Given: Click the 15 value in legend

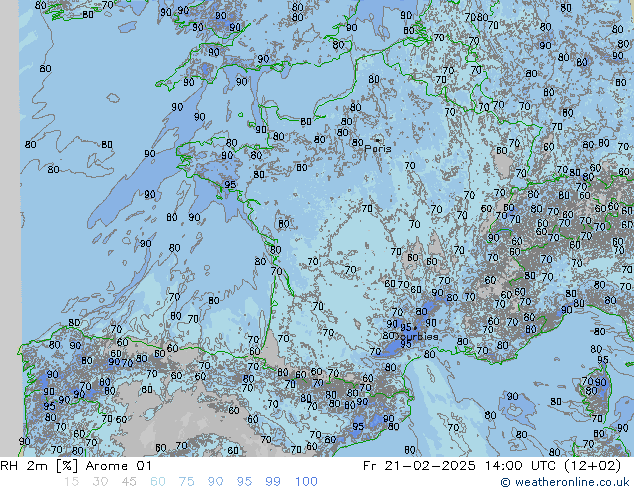Looking at the screenshot, I should [71, 482].
